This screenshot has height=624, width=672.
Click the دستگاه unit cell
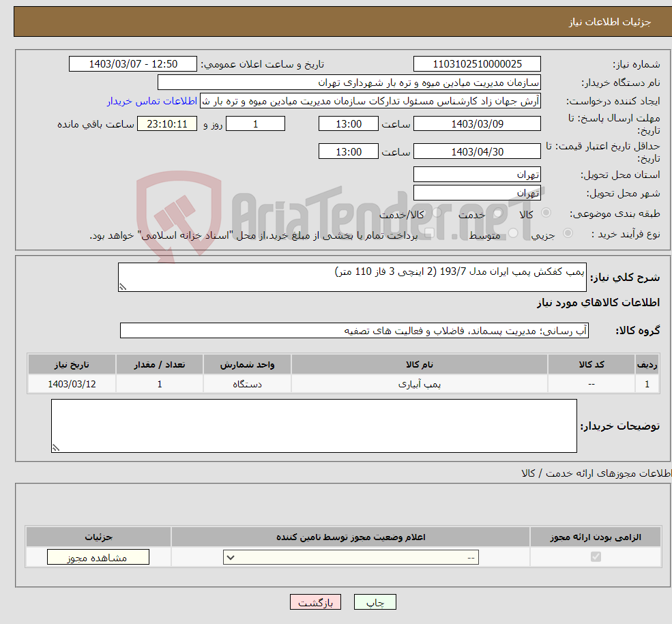(x=247, y=384)
